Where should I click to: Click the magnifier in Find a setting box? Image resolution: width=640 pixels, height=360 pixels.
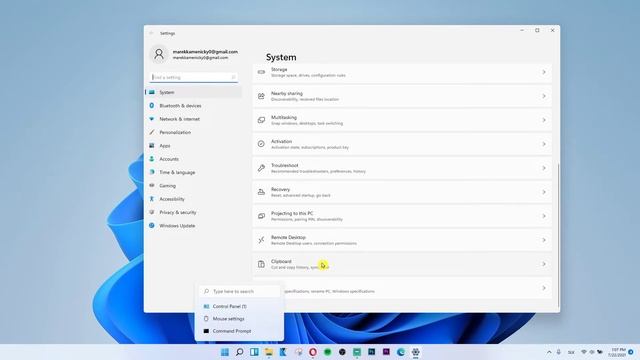coord(233,77)
